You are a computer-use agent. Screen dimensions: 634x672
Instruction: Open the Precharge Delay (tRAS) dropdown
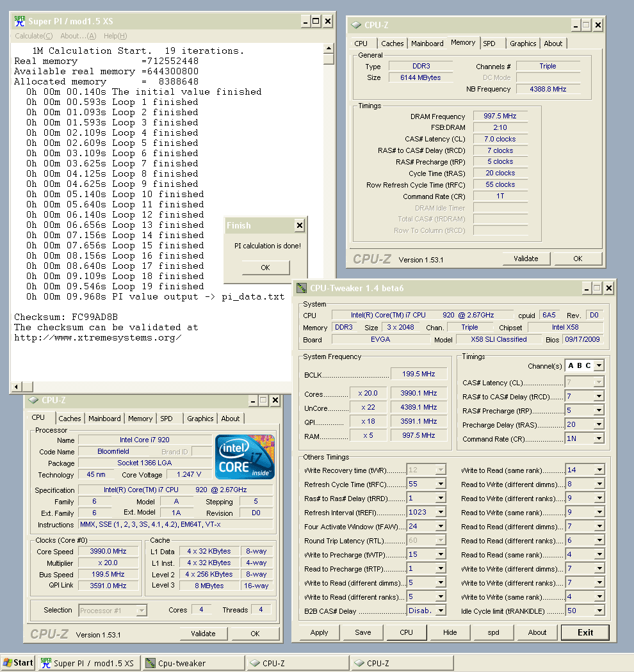599,424
